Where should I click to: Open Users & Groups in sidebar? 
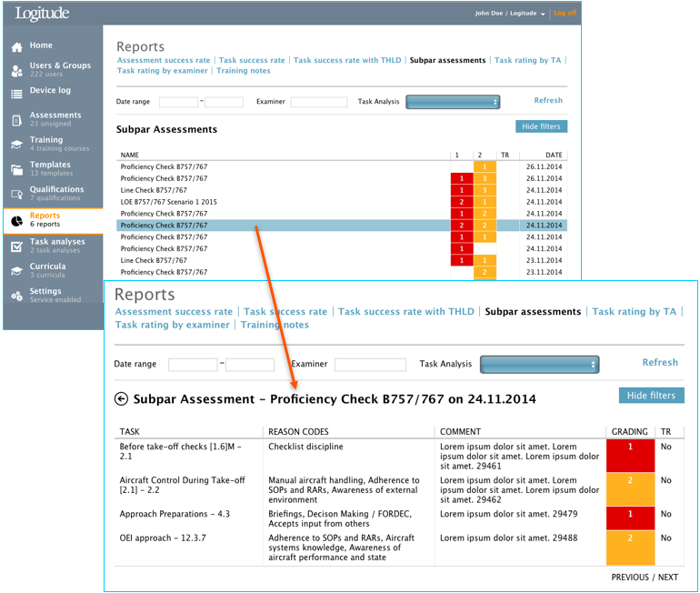(x=53, y=69)
